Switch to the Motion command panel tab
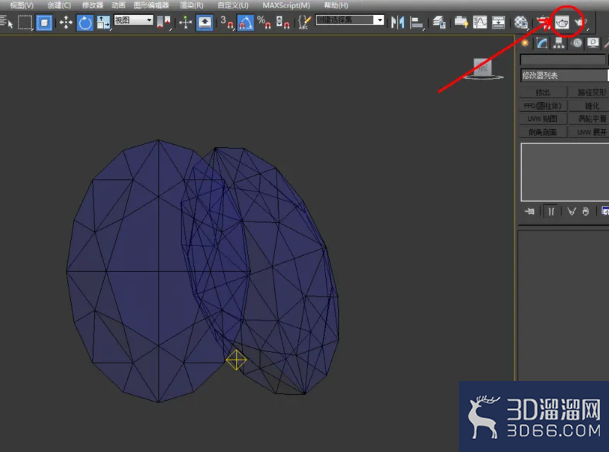The width and height of the screenshot is (609, 452). tap(577, 43)
